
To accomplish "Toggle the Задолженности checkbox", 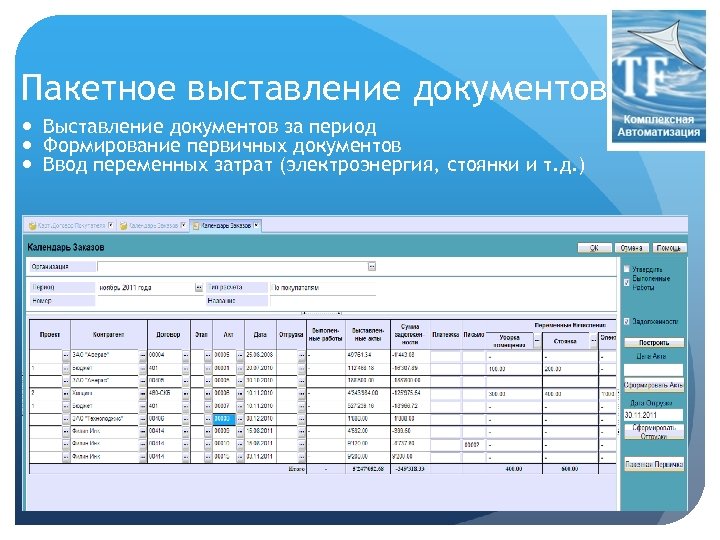I will coord(626,321).
